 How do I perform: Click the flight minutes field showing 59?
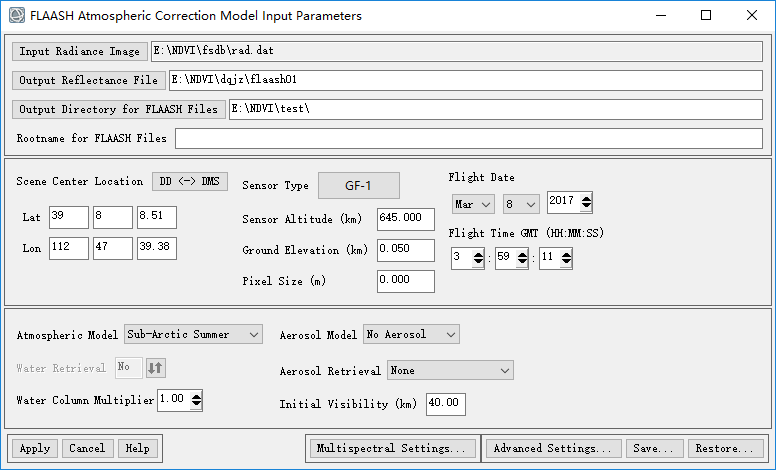[506, 258]
